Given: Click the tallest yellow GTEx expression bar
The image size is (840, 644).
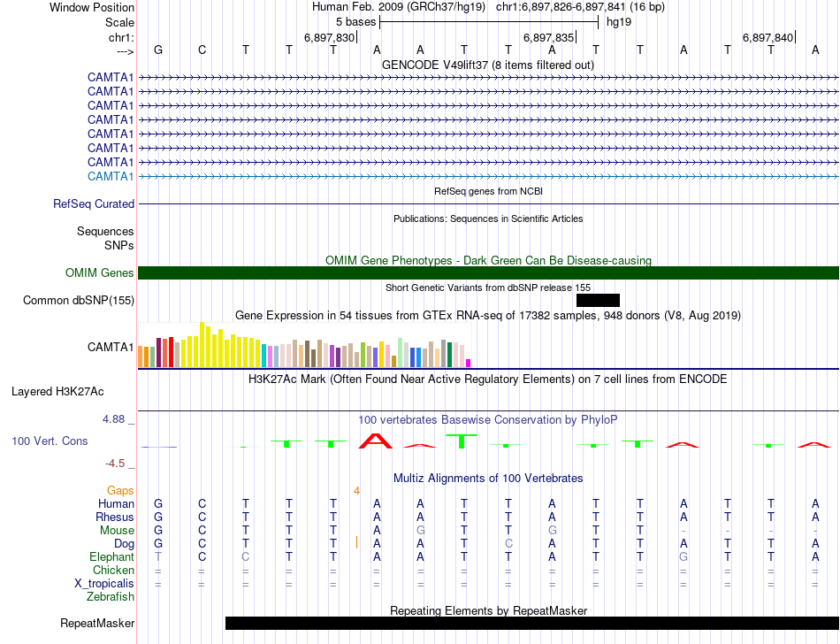Looking at the screenshot, I should (x=202, y=344).
